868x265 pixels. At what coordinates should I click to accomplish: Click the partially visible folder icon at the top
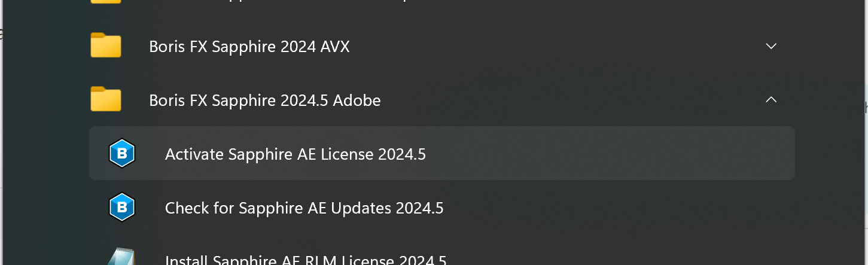[x=106, y=2]
